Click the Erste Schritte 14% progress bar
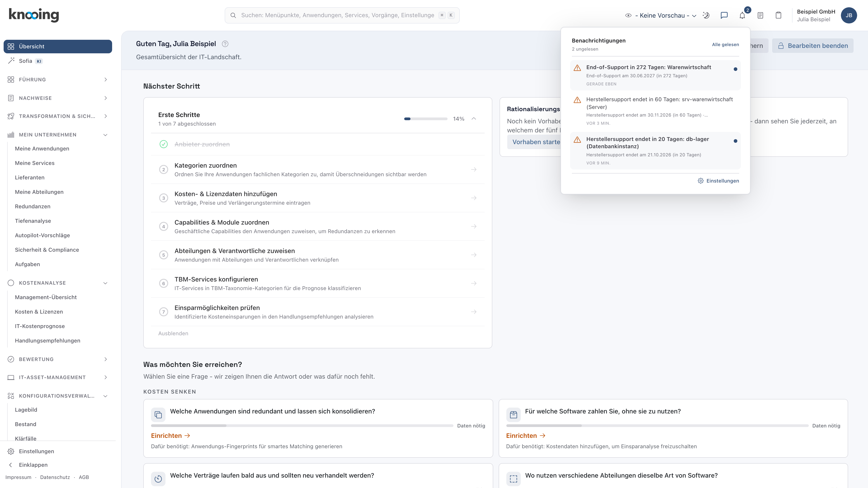The height and width of the screenshot is (488, 868). pyautogui.click(x=426, y=119)
